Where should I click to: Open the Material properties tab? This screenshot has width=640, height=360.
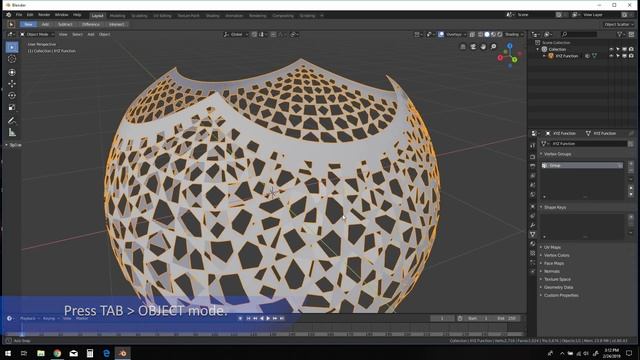click(x=532, y=244)
